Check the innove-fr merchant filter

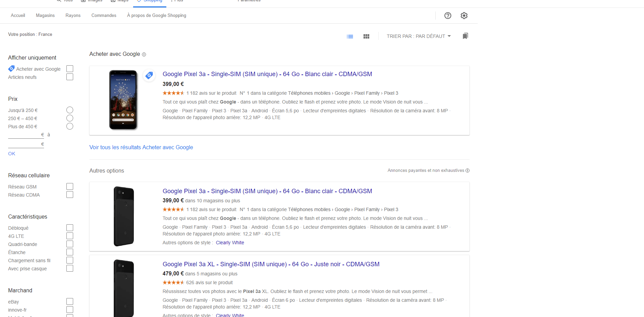pos(70,310)
